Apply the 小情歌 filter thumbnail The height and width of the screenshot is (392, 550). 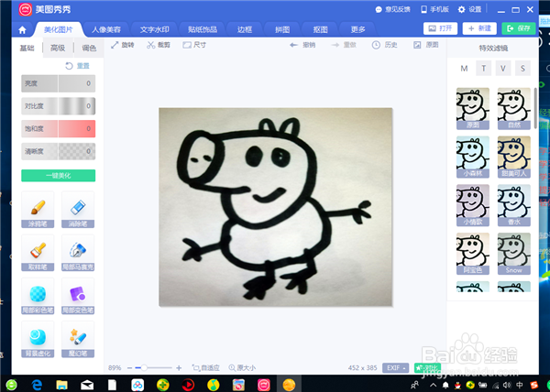473,205
